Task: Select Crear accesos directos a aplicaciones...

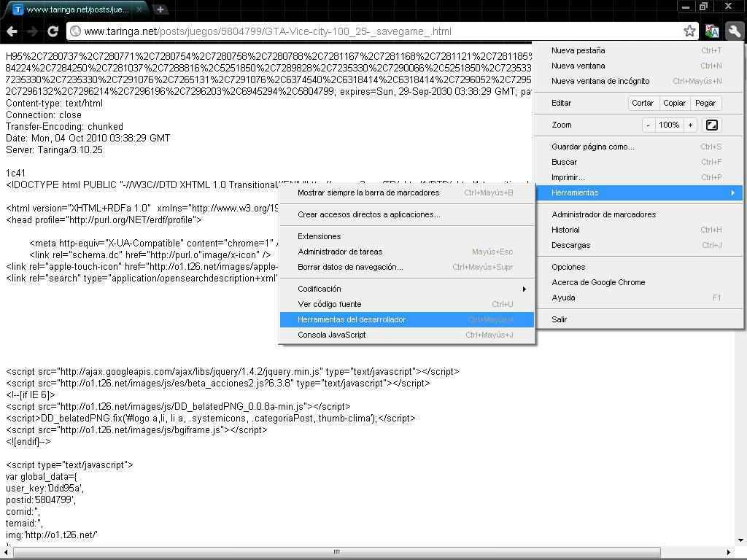Action: pyautogui.click(x=407, y=214)
